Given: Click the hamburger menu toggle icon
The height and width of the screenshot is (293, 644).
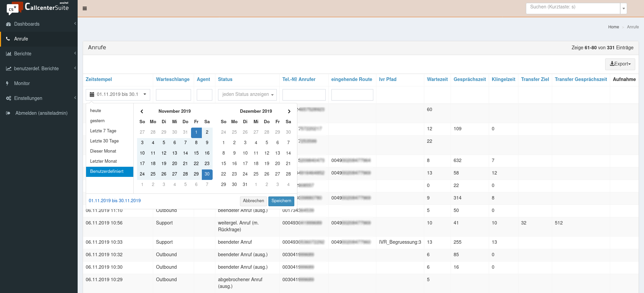Looking at the screenshot, I should (x=85, y=8).
